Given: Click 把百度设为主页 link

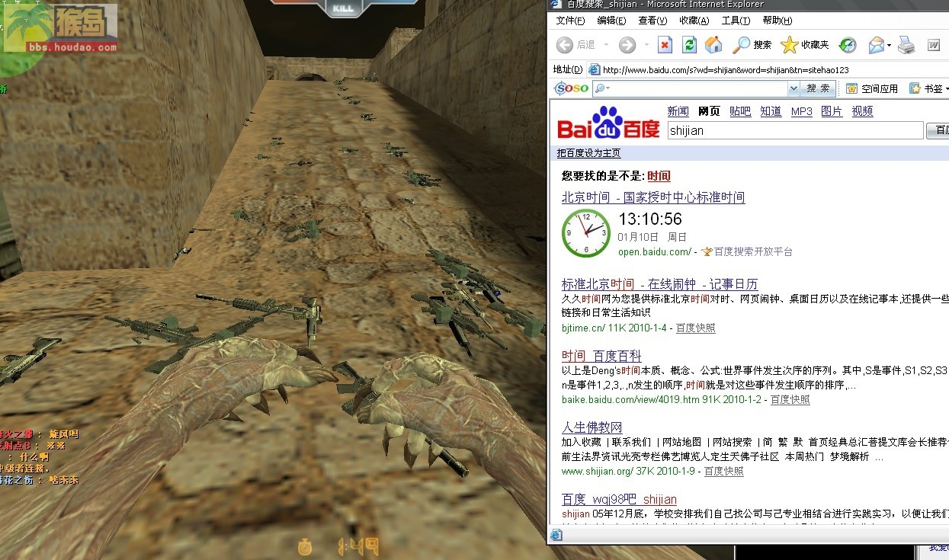Looking at the screenshot, I should click(x=588, y=153).
